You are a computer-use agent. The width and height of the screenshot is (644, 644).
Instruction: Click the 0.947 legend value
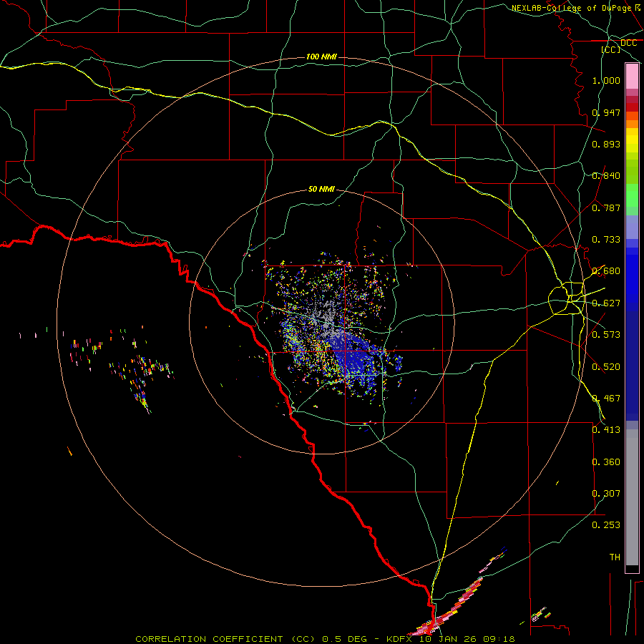[x=606, y=112]
